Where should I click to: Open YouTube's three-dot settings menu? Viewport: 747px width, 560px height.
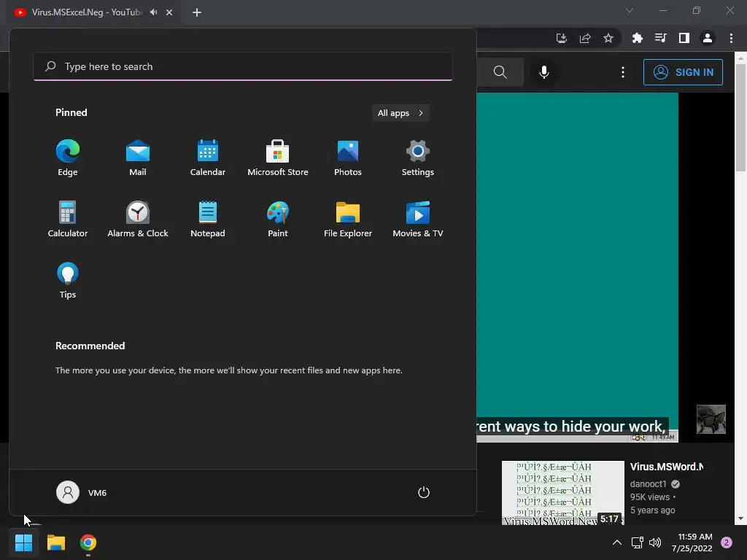(623, 72)
